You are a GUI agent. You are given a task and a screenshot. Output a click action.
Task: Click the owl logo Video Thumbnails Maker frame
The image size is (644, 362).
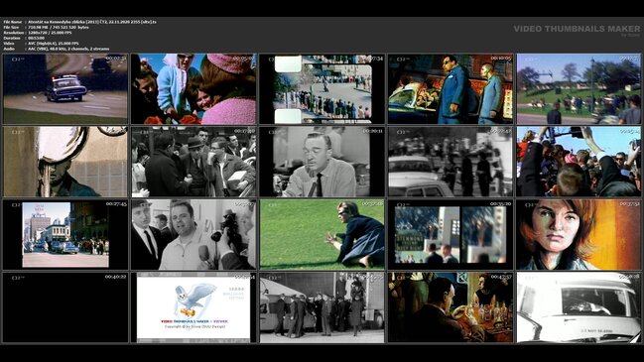(193, 307)
